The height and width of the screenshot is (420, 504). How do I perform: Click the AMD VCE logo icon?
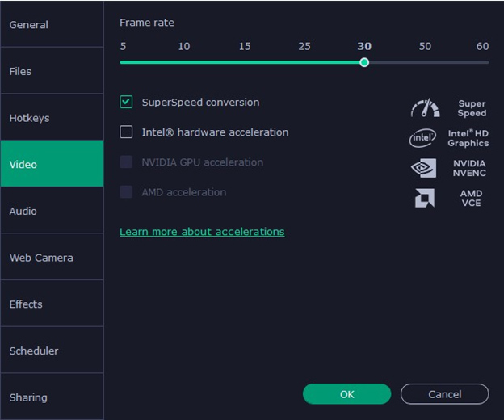(x=424, y=199)
